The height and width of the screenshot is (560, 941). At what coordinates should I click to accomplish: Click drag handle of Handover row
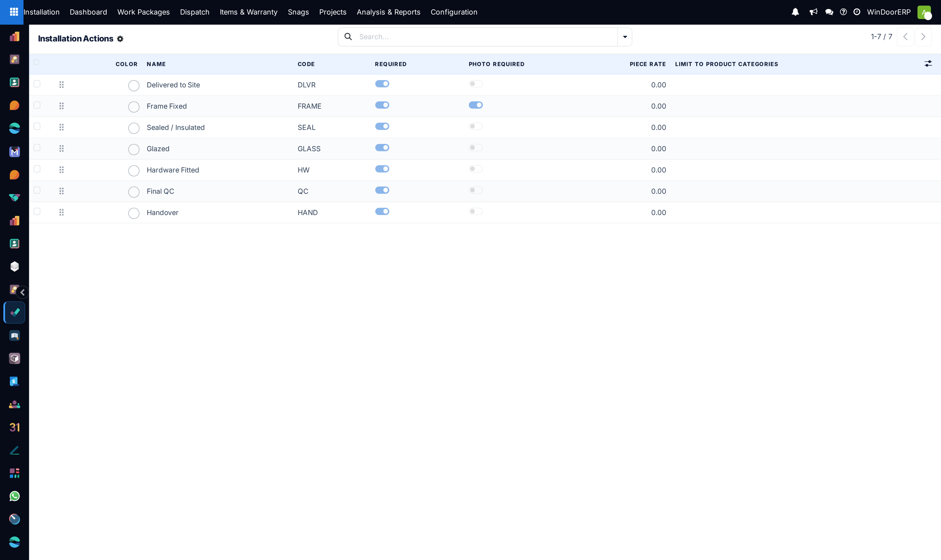[62, 212]
